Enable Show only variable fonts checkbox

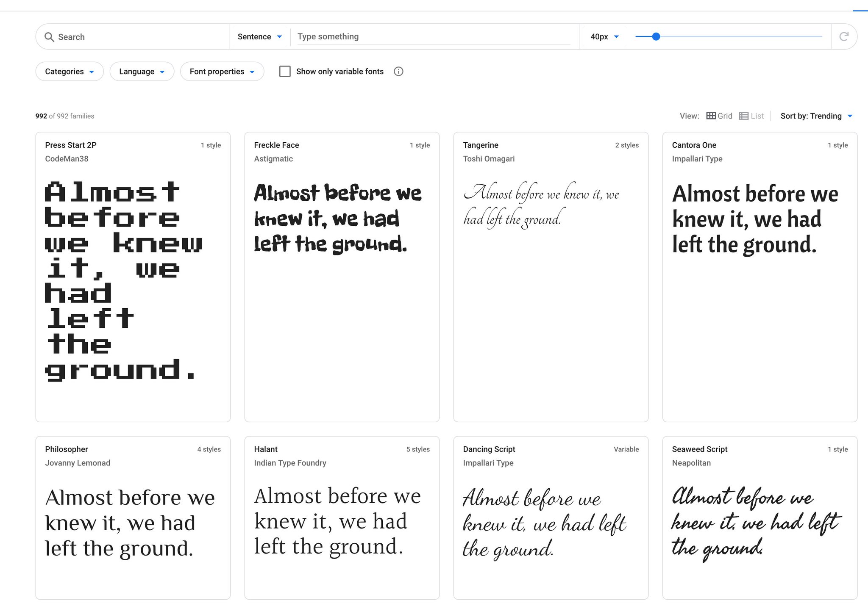pos(285,72)
